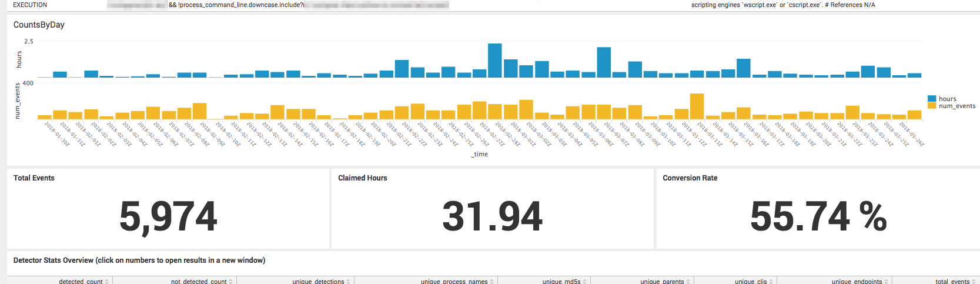Viewport: 980px width, 284px height.
Task: Click the Claimed Hours value 31.94
Action: tap(492, 216)
